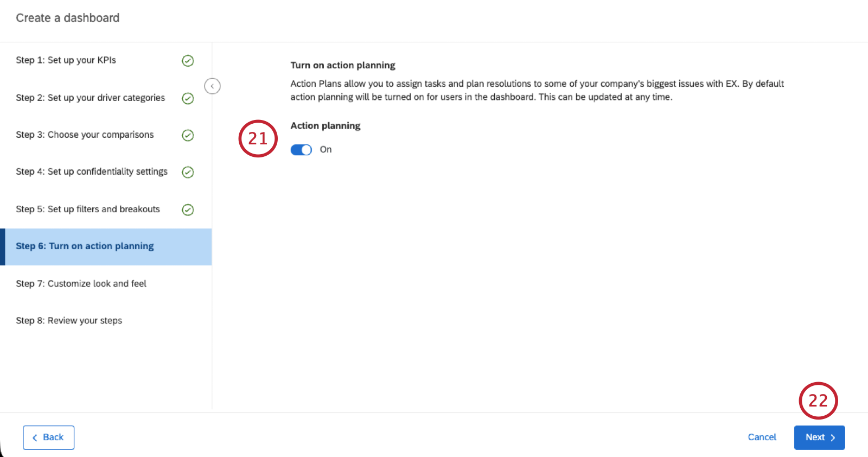Open Step 1: Set up your KPIs
Image resolution: width=868 pixels, height=457 pixels.
(106, 60)
